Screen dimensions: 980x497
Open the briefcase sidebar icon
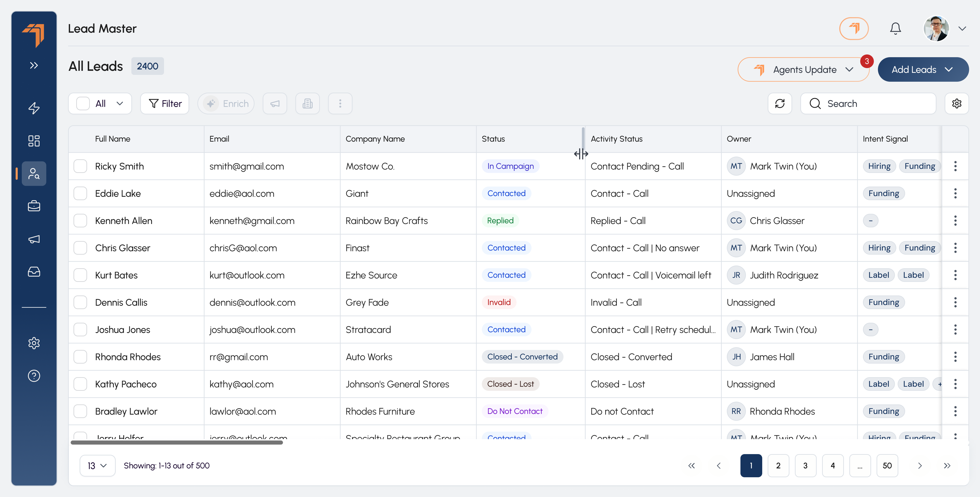pyautogui.click(x=34, y=206)
